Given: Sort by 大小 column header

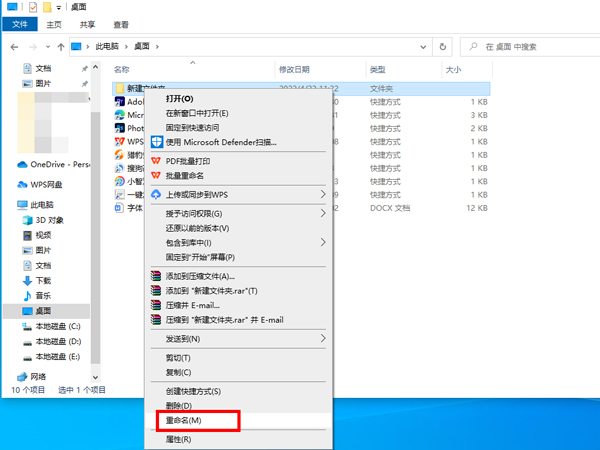Looking at the screenshot, I should pos(453,70).
